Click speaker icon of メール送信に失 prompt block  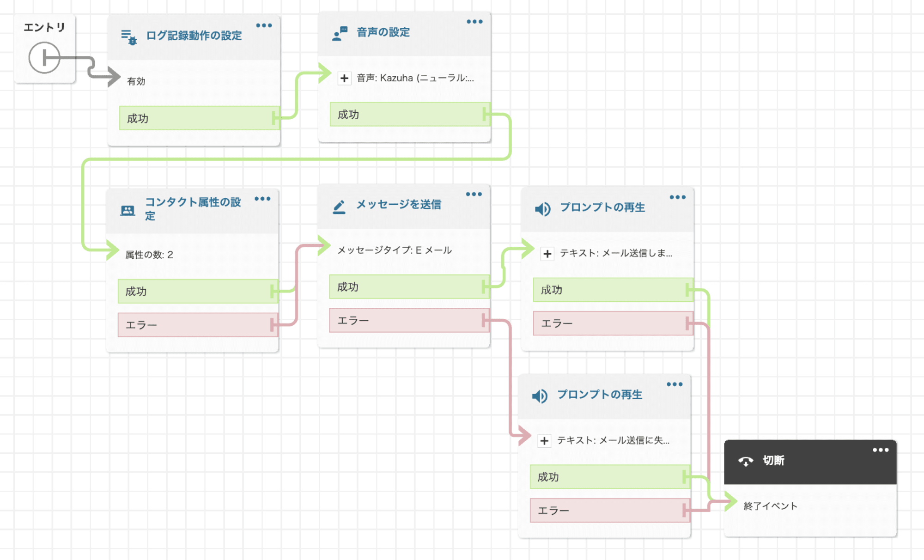[x=540, y=396]
